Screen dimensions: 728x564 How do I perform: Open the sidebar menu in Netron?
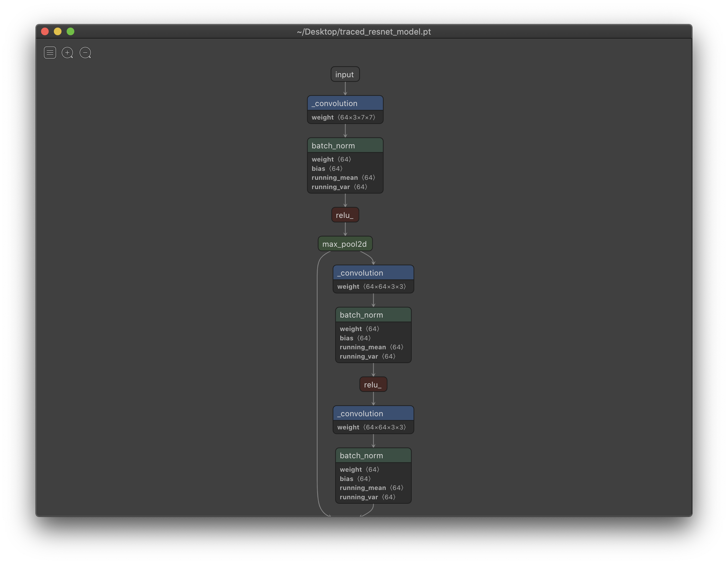click(x=49, y=52)
